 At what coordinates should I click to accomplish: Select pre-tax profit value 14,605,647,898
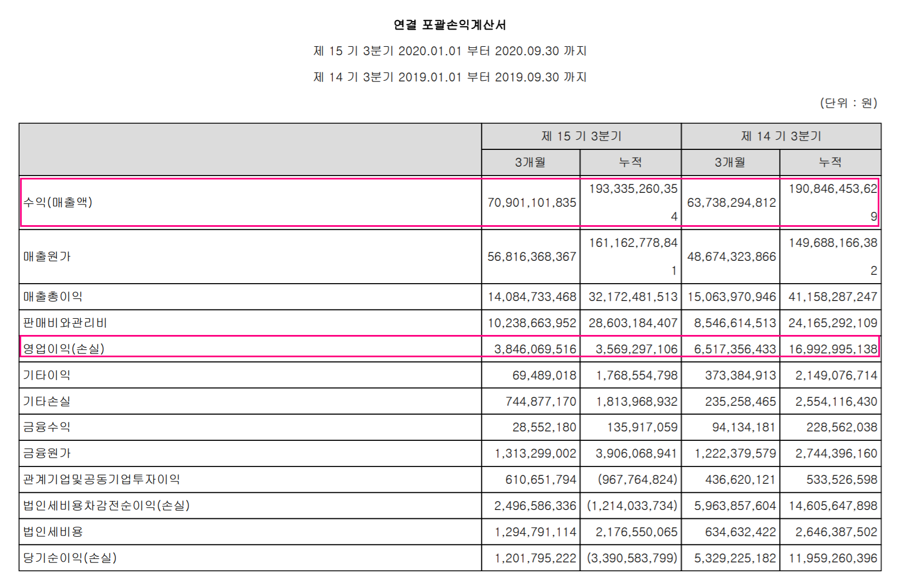click(x=833, y=506)
